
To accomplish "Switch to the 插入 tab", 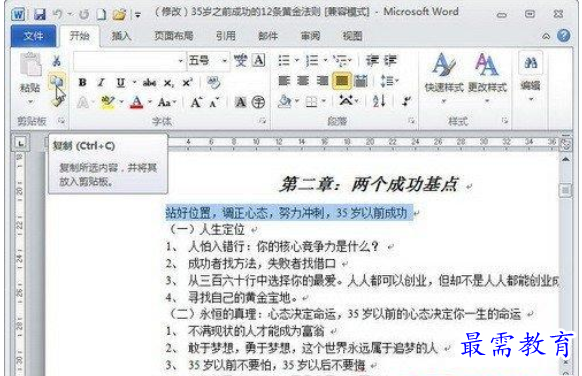I will click(121, 36).
